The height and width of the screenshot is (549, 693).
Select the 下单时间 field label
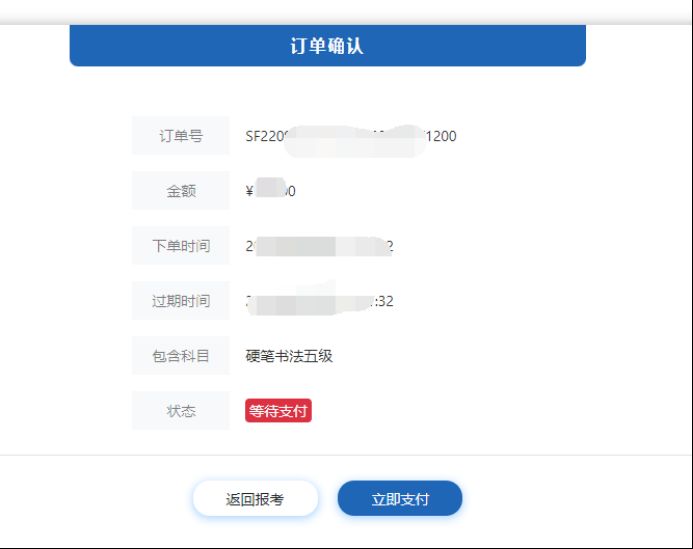tap(181, 245)
